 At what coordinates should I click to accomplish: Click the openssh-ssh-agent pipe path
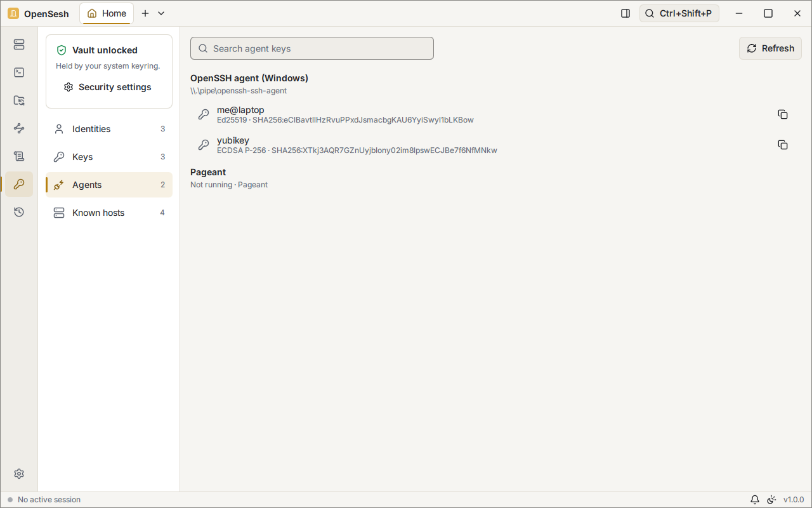tap(239, 91)
